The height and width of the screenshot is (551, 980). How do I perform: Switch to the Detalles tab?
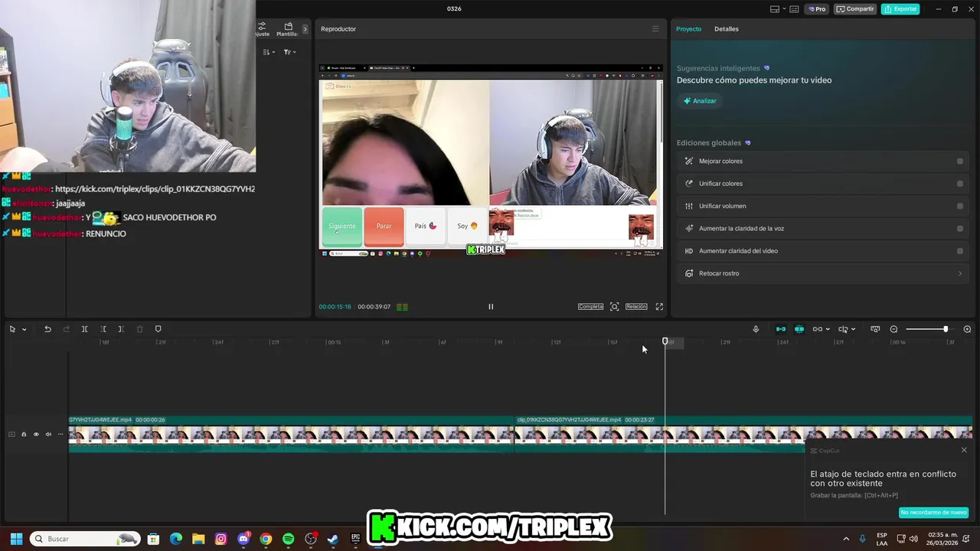(727, 29)
